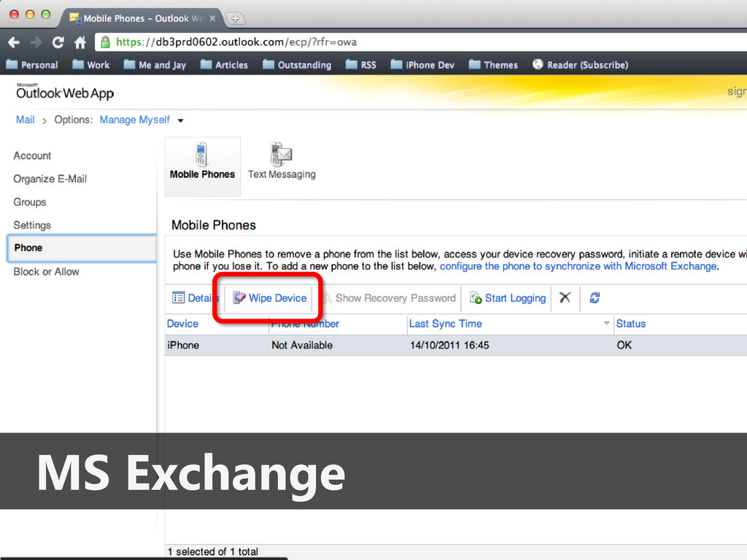Screen dimensions: 747x560
Task: Open the Manage Myself options link
Action: pos(134,120)
